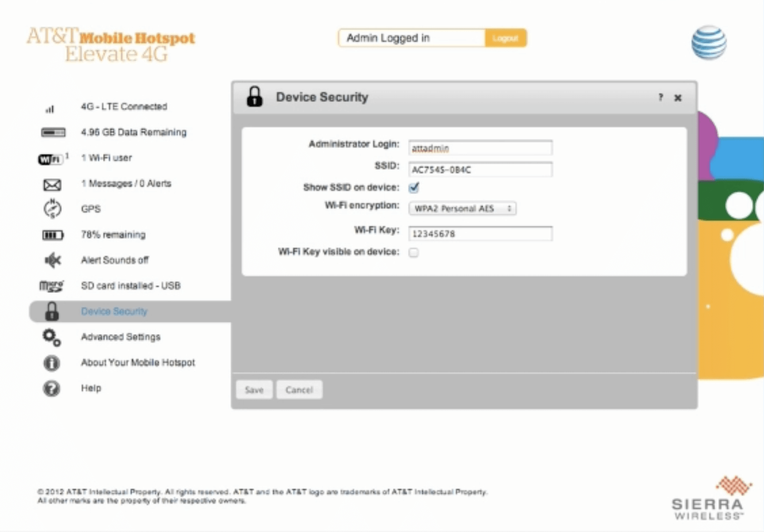Image resolution: width=764 pixels, height=532 pixels.
Task: Uncheck Show SSID on device checkbox
Action: point(414,187)
